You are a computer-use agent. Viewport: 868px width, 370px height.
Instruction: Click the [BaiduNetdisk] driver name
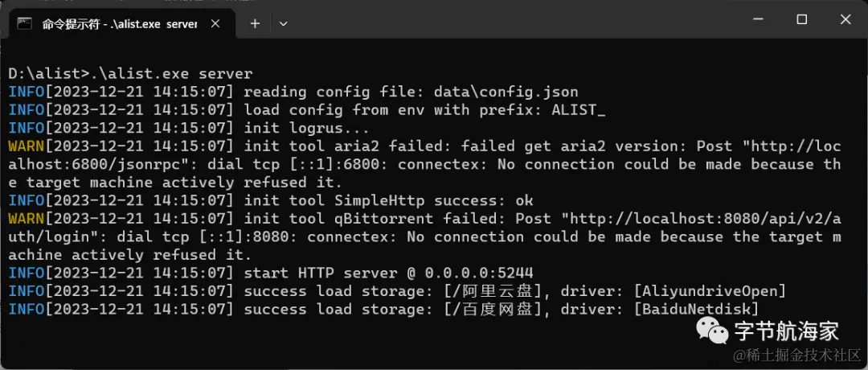[696, 310]
